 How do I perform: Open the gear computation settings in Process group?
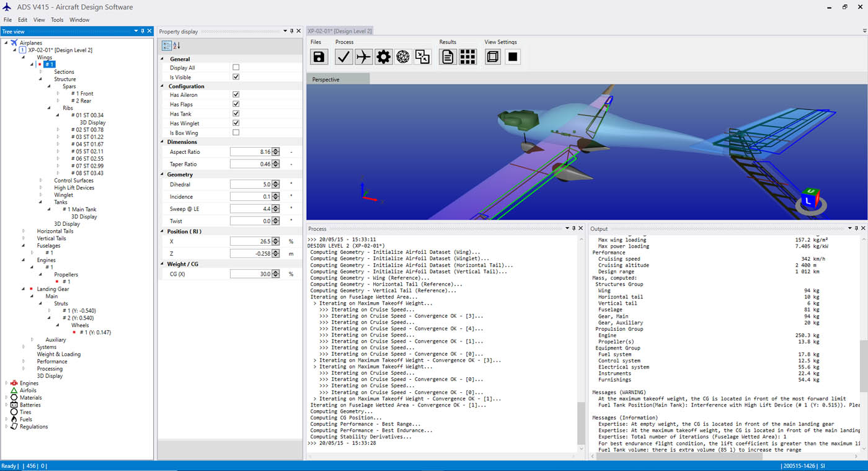click(384, 56)
